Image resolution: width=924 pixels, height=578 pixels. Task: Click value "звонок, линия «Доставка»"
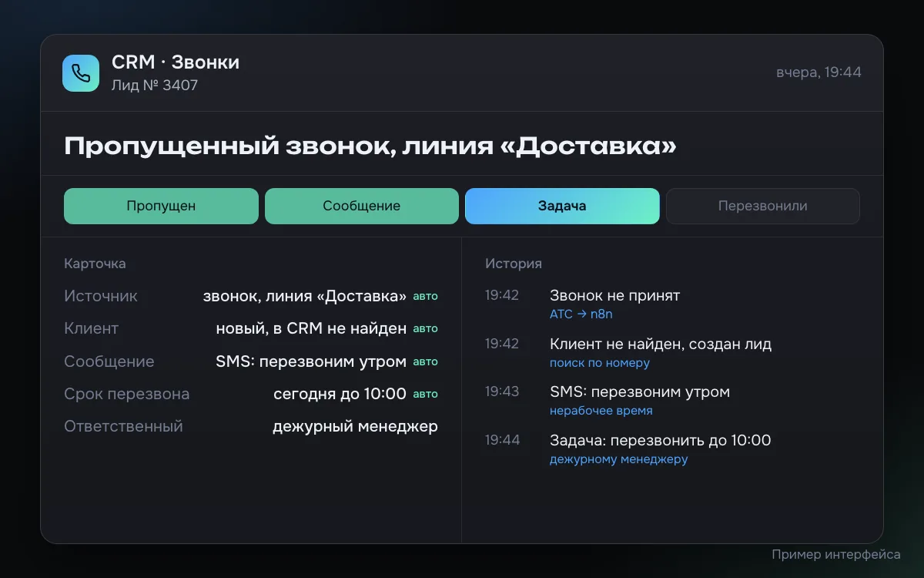[305, 296]
